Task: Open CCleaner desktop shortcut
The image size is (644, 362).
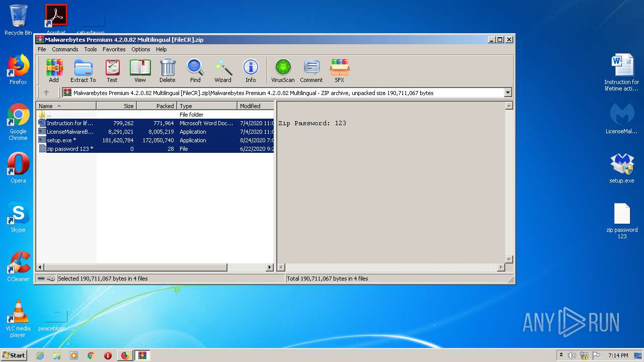Action: point(18,266)
